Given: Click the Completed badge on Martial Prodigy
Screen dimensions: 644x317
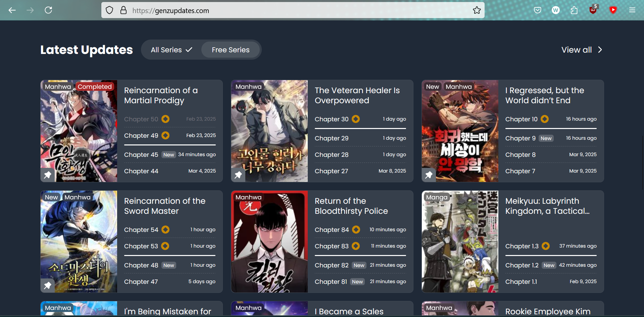Looking at the screenshot, I should pyautogui.click(x=95, y=87).
